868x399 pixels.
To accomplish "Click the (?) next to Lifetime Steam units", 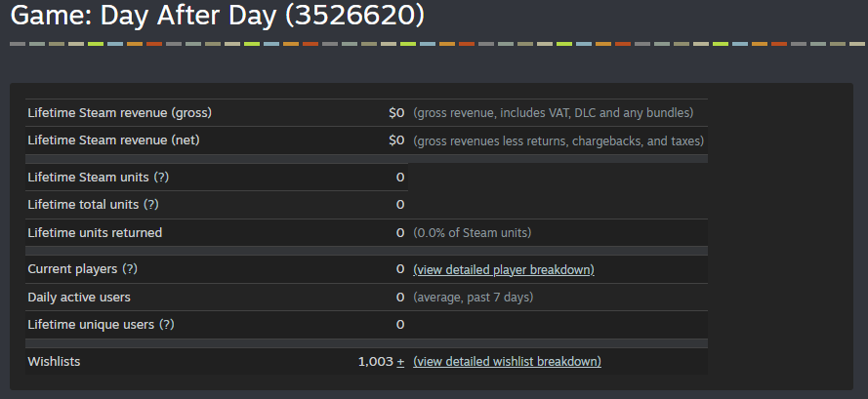I will [161, 178].
